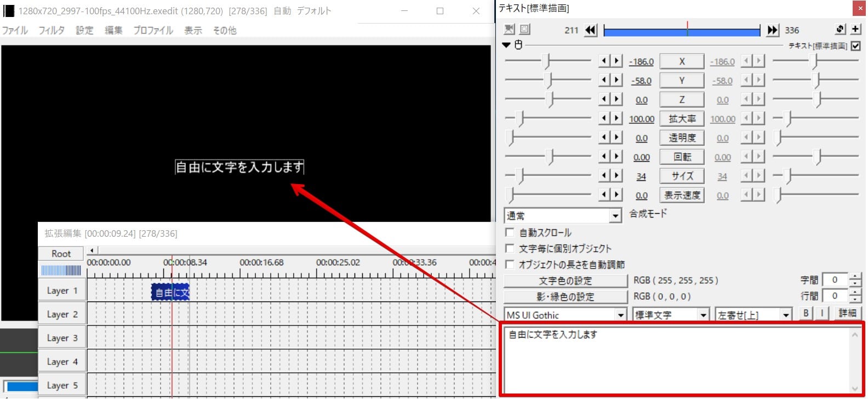This screenshot has height=399, width=868.
Task: Click the Root scene button
Action: pyautogui.click(x=61, y=254)
